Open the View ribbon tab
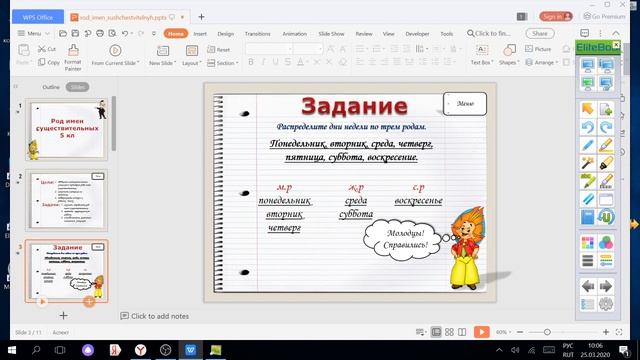The height and width of the screenshot is (360, 640). [x=388, y=34]
